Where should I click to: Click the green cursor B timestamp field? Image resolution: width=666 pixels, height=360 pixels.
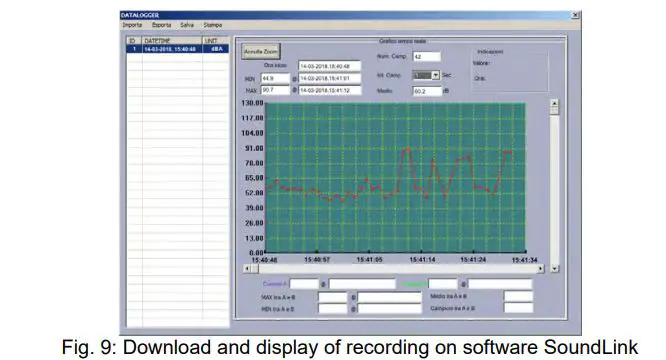[x=500, y=284]
